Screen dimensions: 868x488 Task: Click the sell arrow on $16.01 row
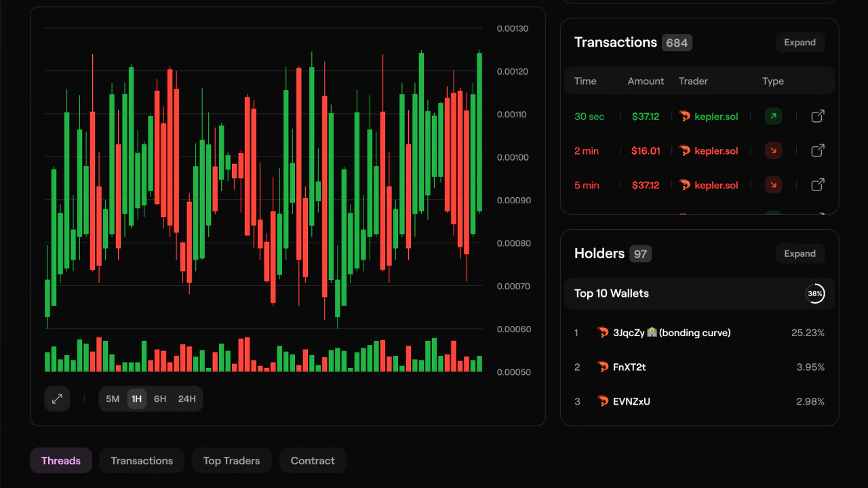click(773, 150)
